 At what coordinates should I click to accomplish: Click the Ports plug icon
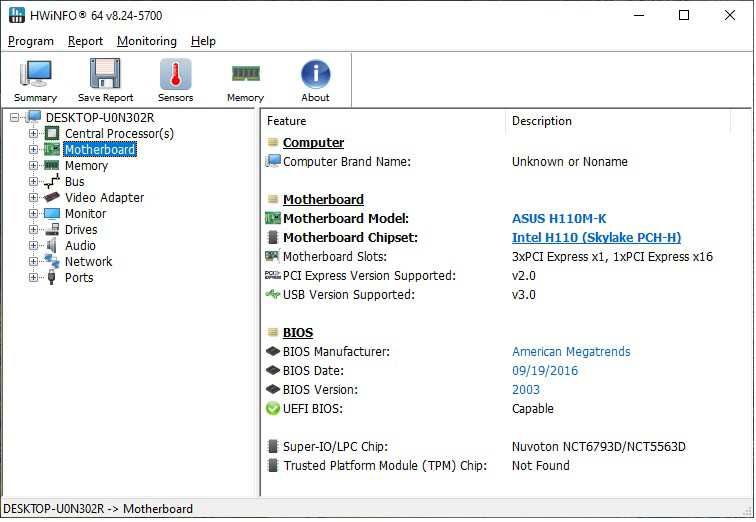52,277
